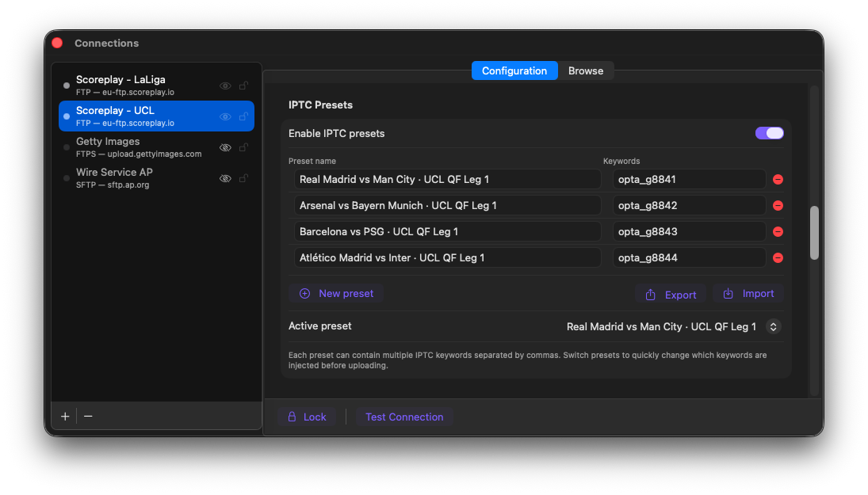Click the opta_g8844 keywords field
This screenshot has width=868, height=495.
(x=689, y=257)
